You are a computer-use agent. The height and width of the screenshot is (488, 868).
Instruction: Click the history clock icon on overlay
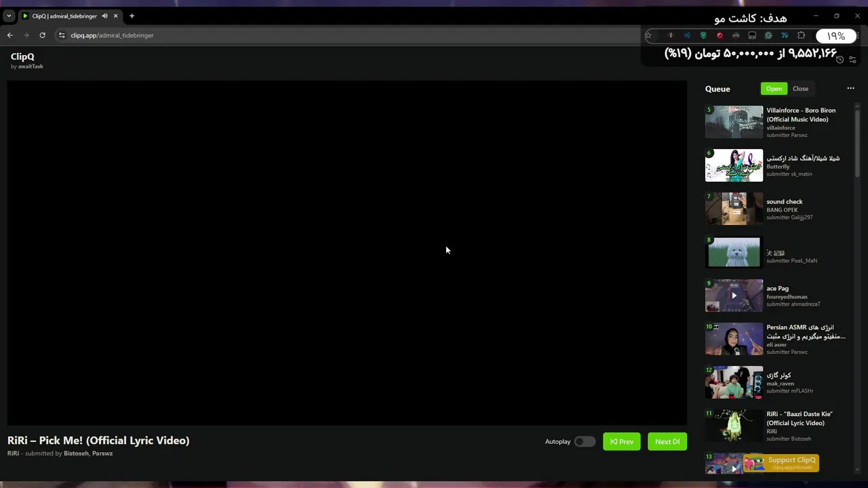pos(840,60)
